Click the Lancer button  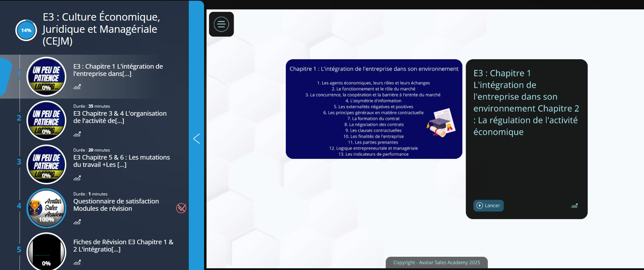(488, 206)
